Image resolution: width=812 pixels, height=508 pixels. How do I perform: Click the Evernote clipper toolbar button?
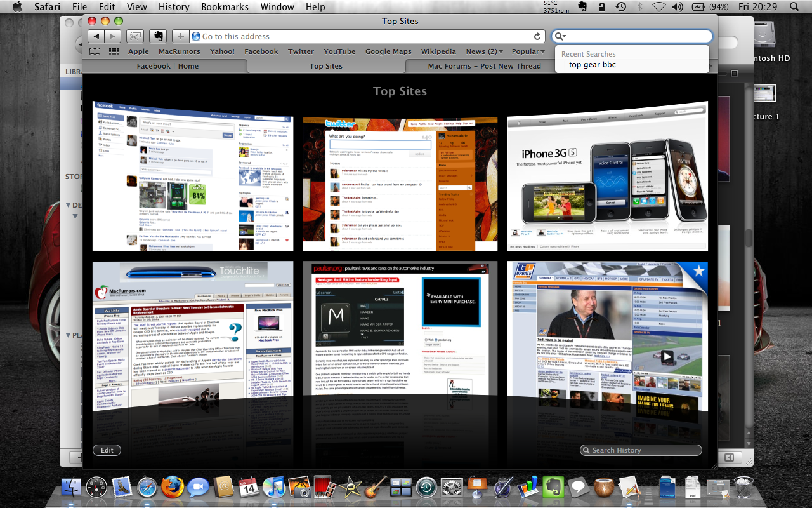[x=158, y=37]
